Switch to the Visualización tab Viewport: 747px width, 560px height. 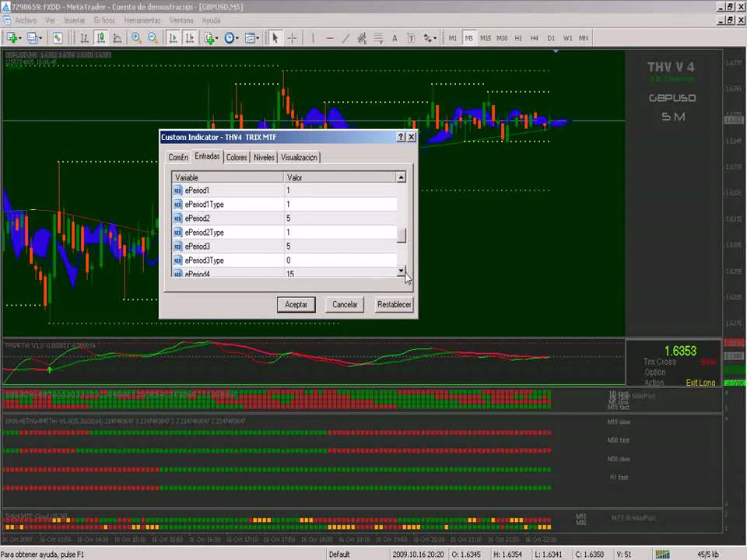pyautogui.click(x=299, y=158)
